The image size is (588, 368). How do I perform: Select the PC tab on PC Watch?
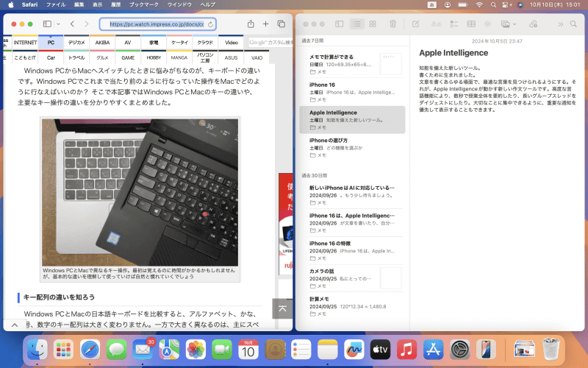tap(51, 43)
